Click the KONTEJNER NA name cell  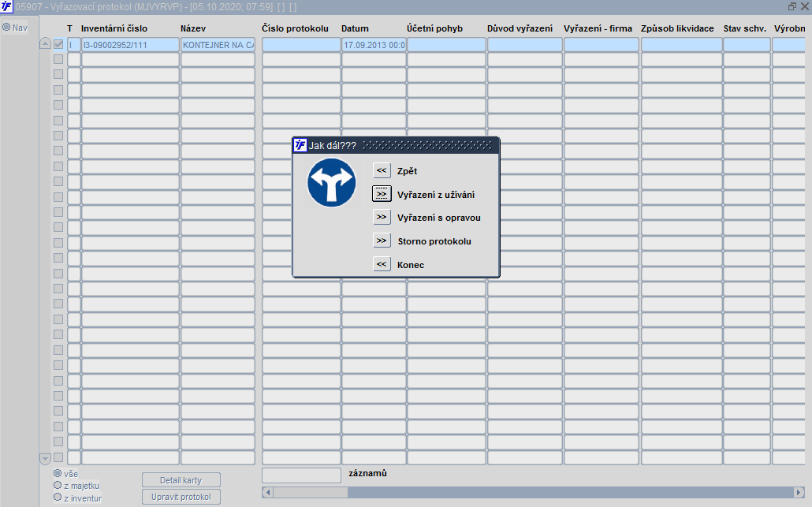coord(218,45)
